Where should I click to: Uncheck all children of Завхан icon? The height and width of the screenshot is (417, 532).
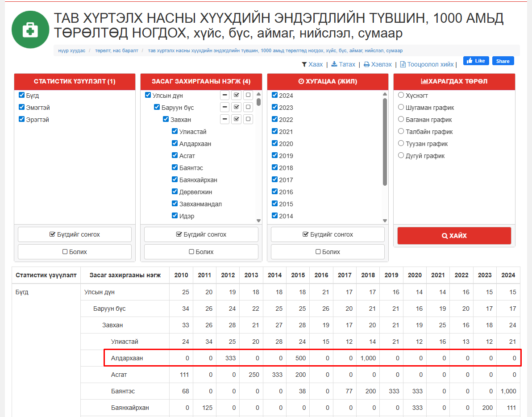tap(248, 119)
